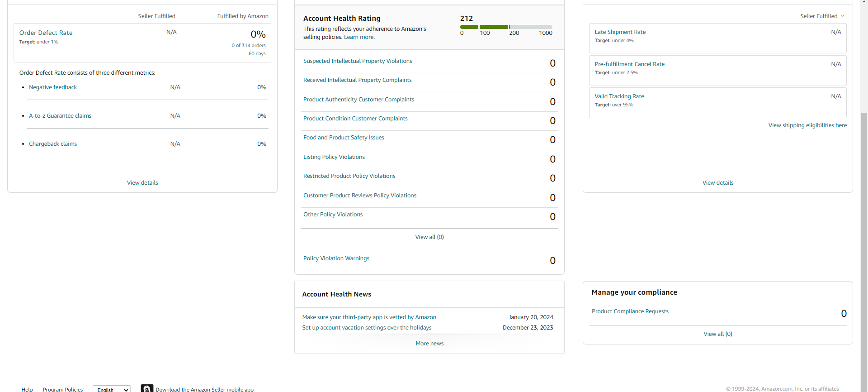Open the English language selector
868x392 pixels.
tap(112, 389)
